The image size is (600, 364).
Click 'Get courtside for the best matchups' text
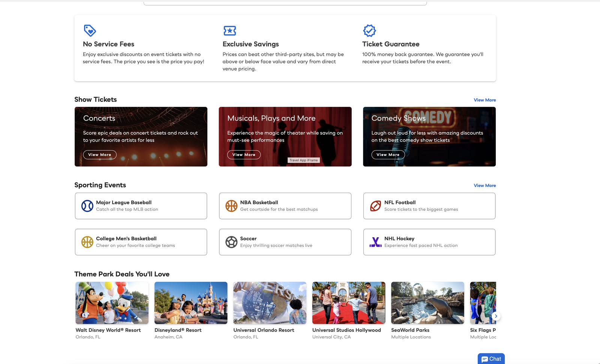279,210
